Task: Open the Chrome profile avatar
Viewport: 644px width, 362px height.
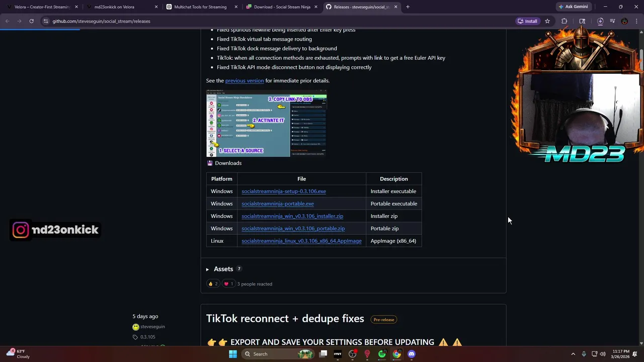Action: click(624, 21)
